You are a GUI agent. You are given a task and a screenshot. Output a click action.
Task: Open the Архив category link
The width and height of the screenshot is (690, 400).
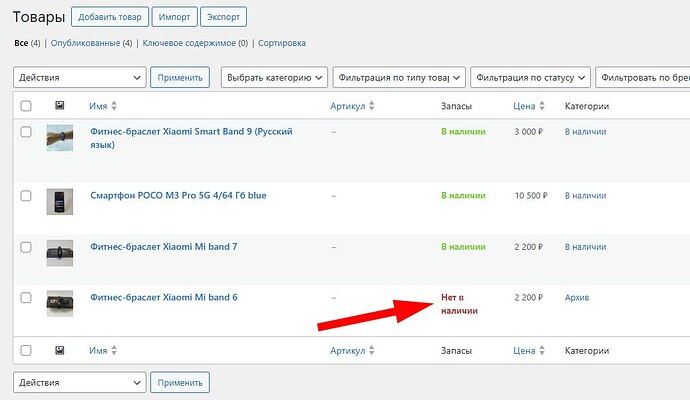click(577, 297)
